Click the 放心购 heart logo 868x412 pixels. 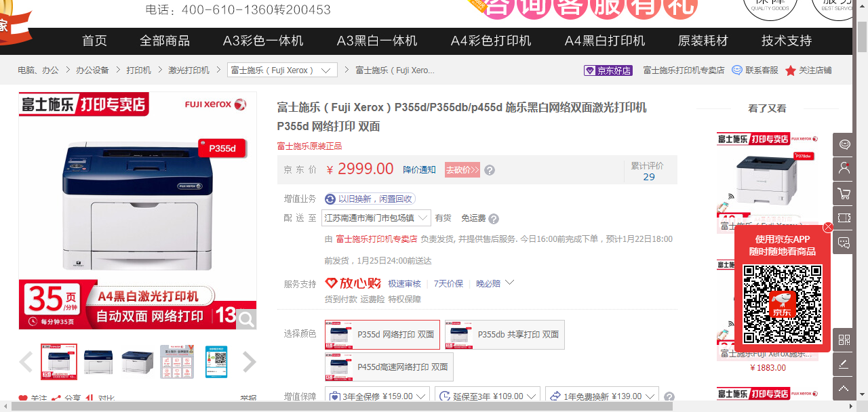point(353,283)
